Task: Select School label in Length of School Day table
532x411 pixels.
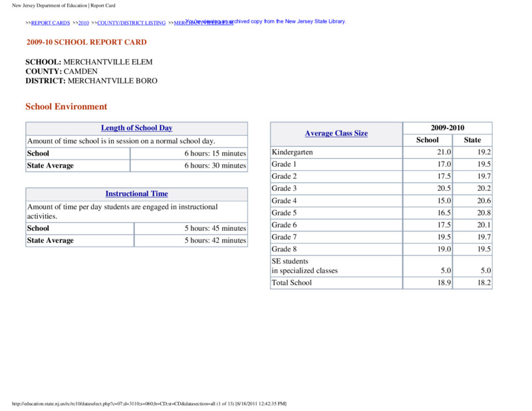Action: pyautogui.click(x=38, y=154)
